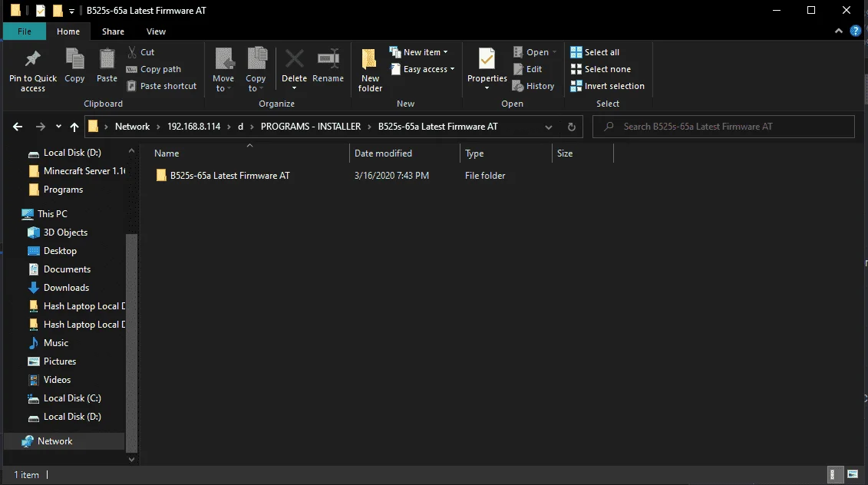Click the search box
Viewport: 868px width, 485px height.
(x=723, y=126)
